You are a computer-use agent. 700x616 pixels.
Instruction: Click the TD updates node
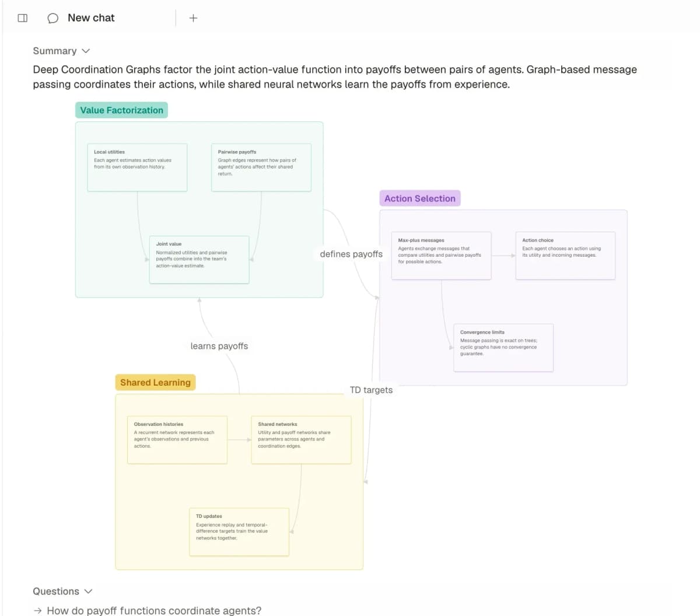pyautogui.click(x=239, y=532)
